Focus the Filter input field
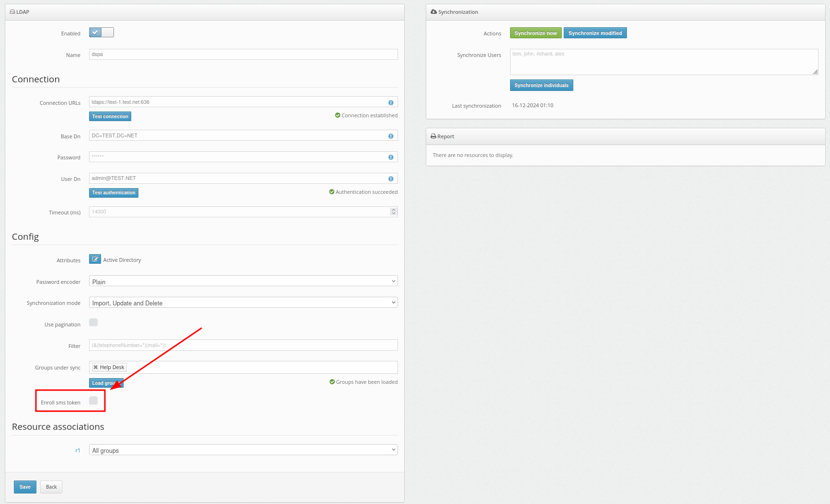 (x=243, y=345)
